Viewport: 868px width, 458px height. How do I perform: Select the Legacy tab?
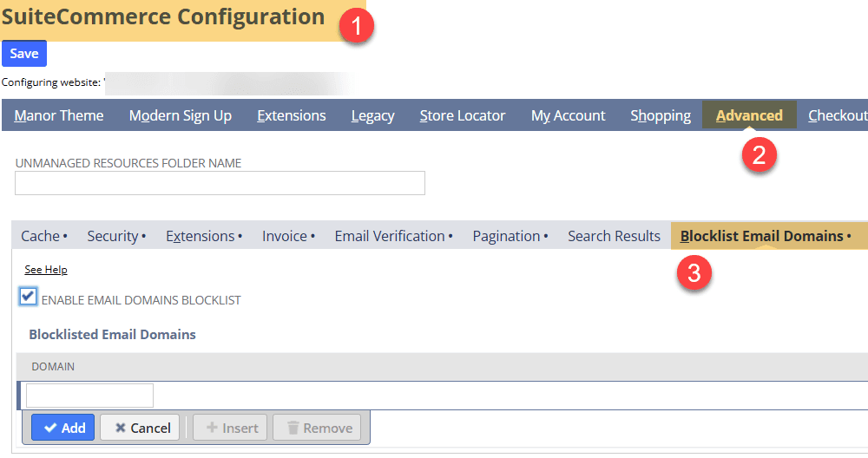[372, 115]
